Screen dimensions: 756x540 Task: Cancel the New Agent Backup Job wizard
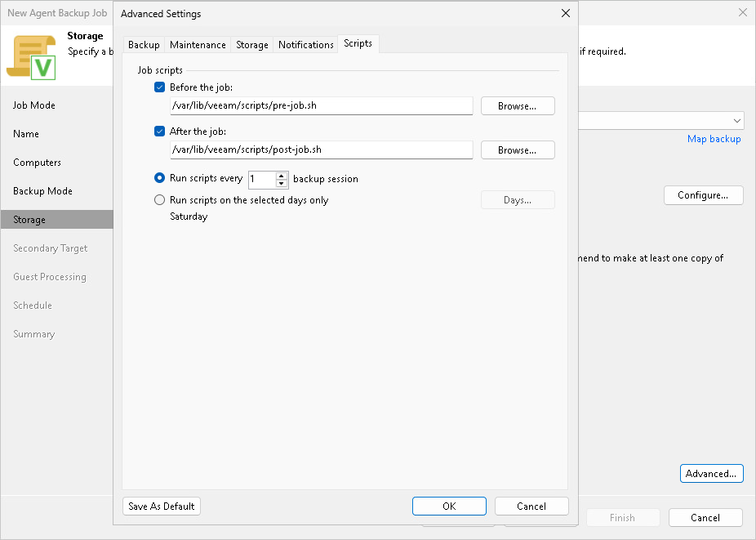point(705,518)
